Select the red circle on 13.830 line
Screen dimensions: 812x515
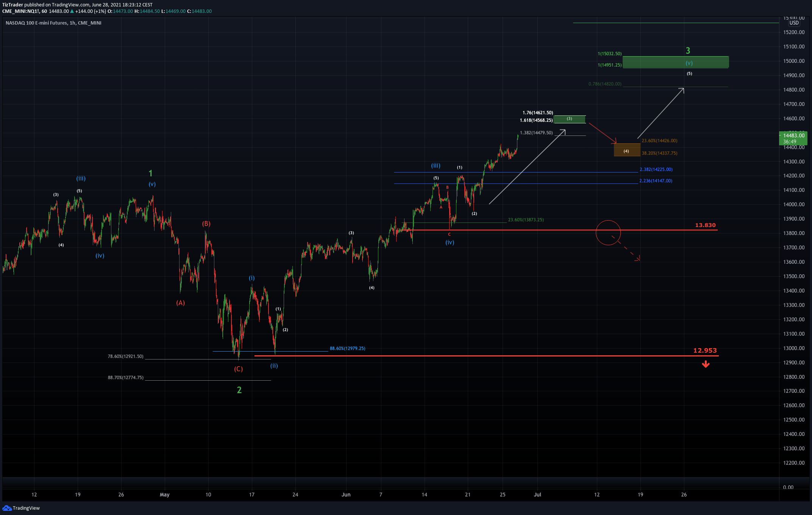coord(608,233)
